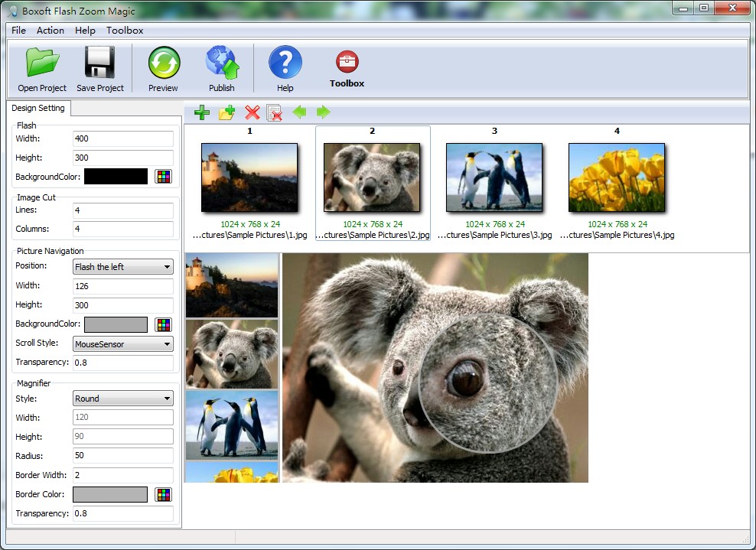Click the gray Picture Navigation BackgroundColor swatch
Screen dimensions: 756x550
coord(116,324)
